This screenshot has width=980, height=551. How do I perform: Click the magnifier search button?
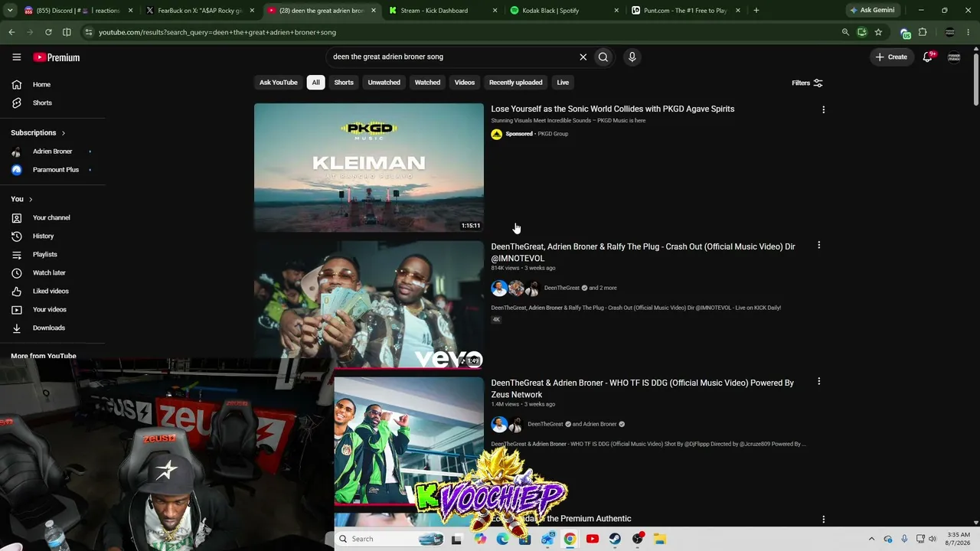coord(603,57)
